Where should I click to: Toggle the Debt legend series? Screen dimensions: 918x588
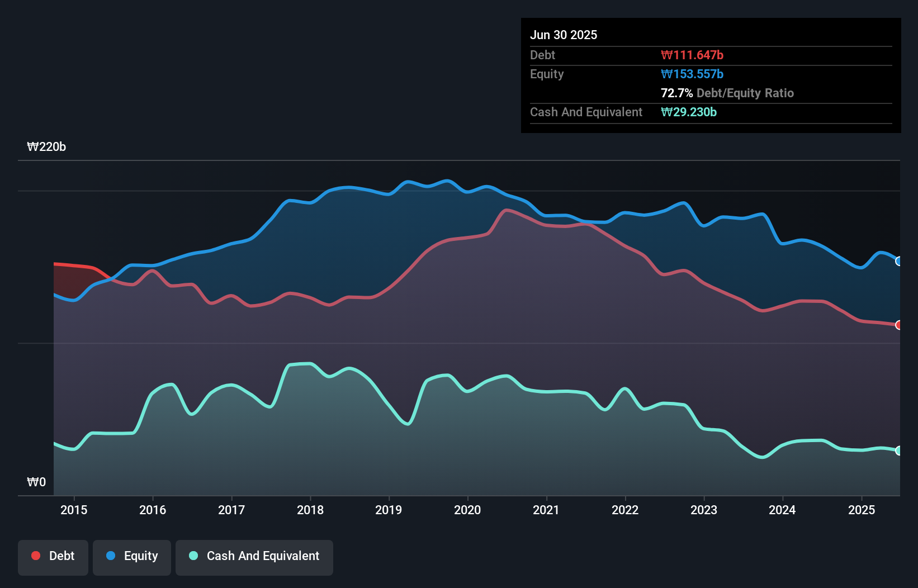pyautogui.click(x=53, y=556)
